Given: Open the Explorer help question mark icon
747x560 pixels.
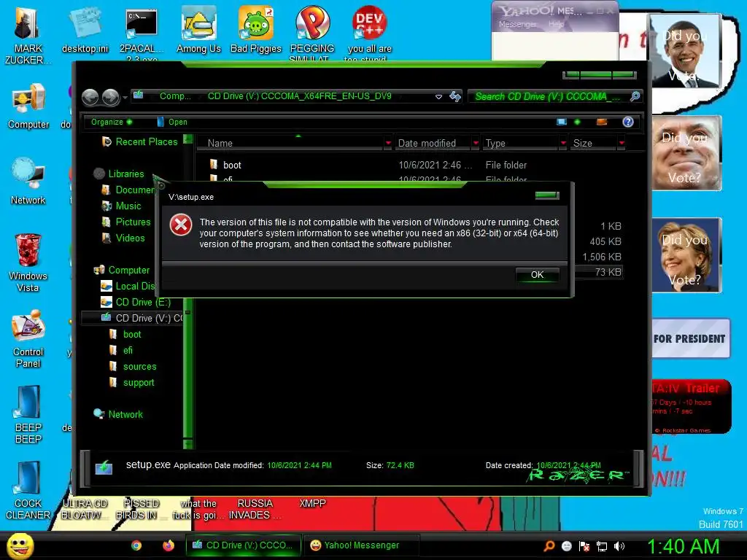Looking at the screenshot, I should (x=628, y=122).
